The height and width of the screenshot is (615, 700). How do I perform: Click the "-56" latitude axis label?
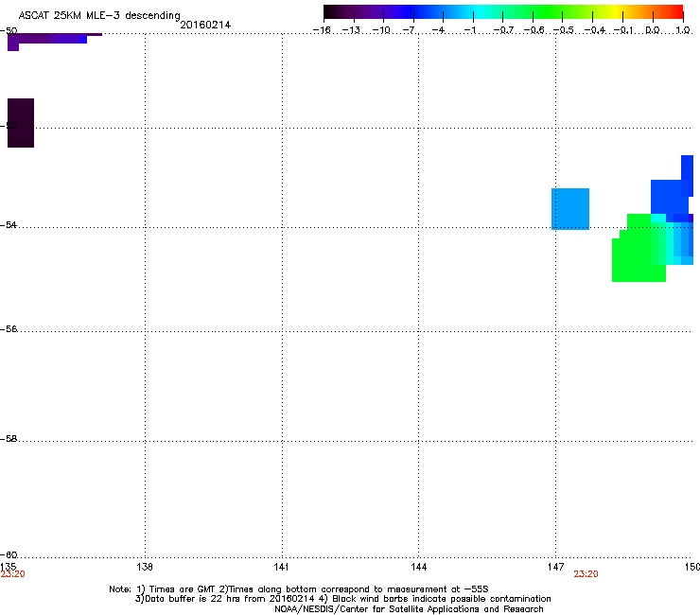tap(9, 329)
